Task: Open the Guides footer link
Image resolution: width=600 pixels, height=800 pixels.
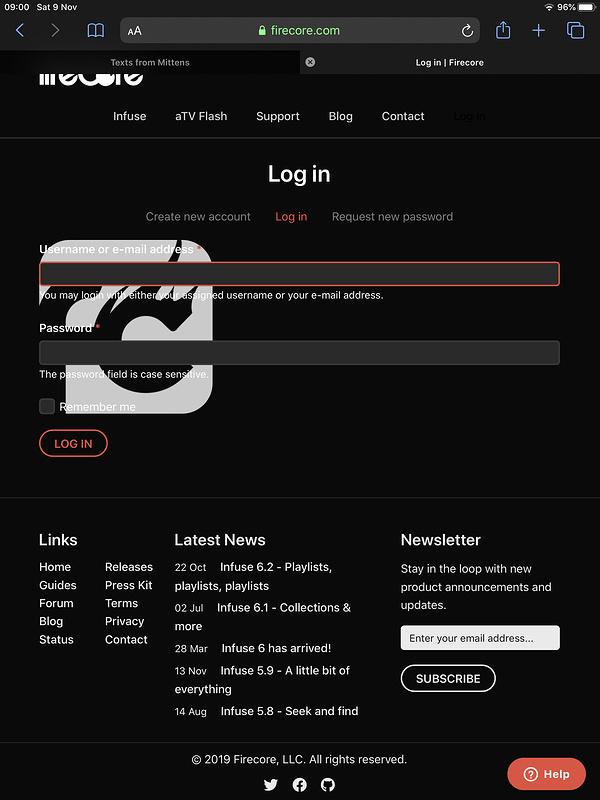Action: (x=58, y=585)
